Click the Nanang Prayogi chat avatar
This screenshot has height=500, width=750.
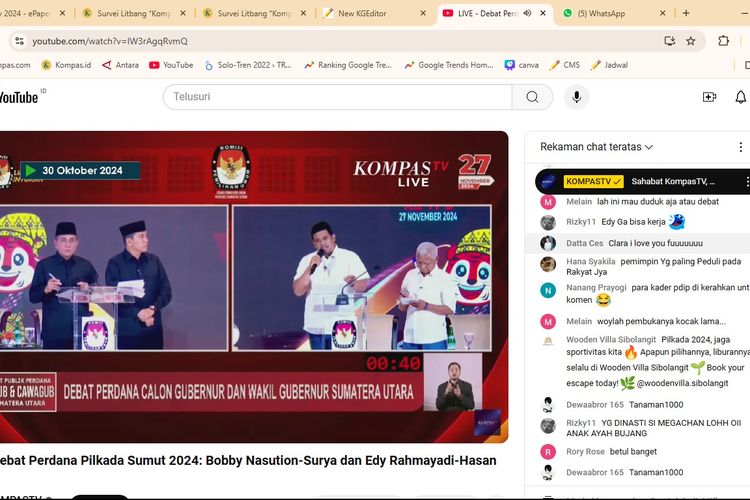tap(548, 290)
